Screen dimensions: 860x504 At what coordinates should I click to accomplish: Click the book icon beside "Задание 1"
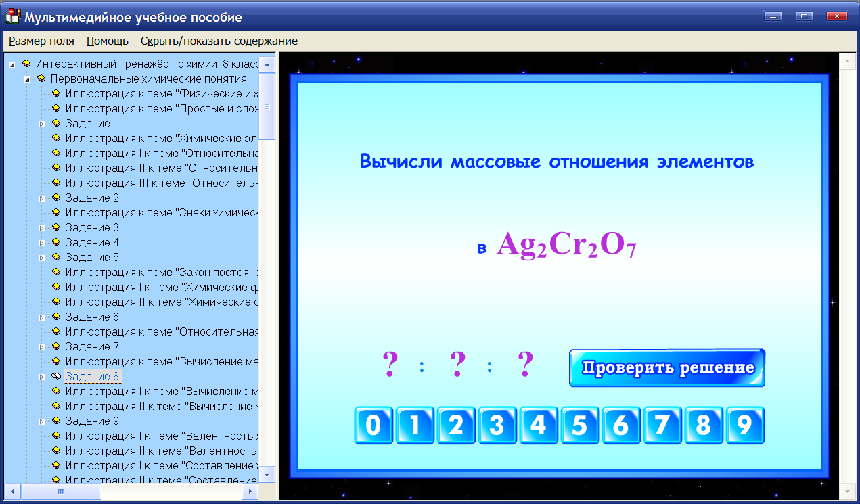[55, 123]
